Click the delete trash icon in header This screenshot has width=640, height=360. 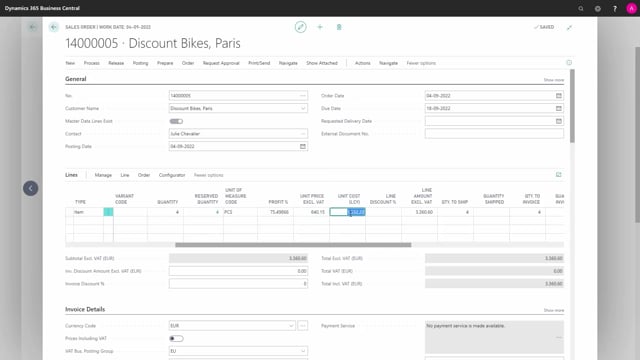(x=339, y=27)
